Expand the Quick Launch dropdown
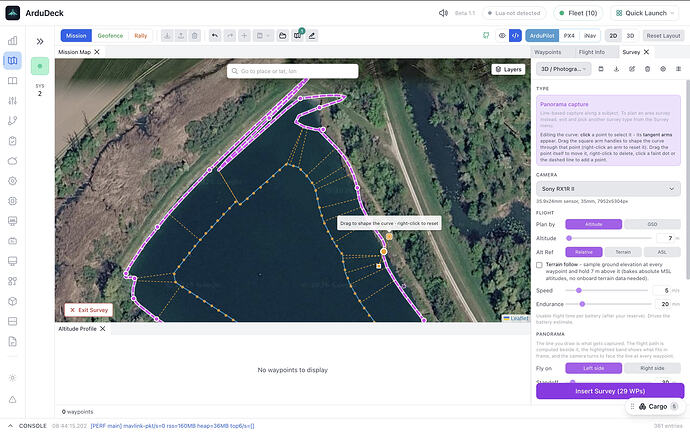The image size is (690, 433). point(645,13)
